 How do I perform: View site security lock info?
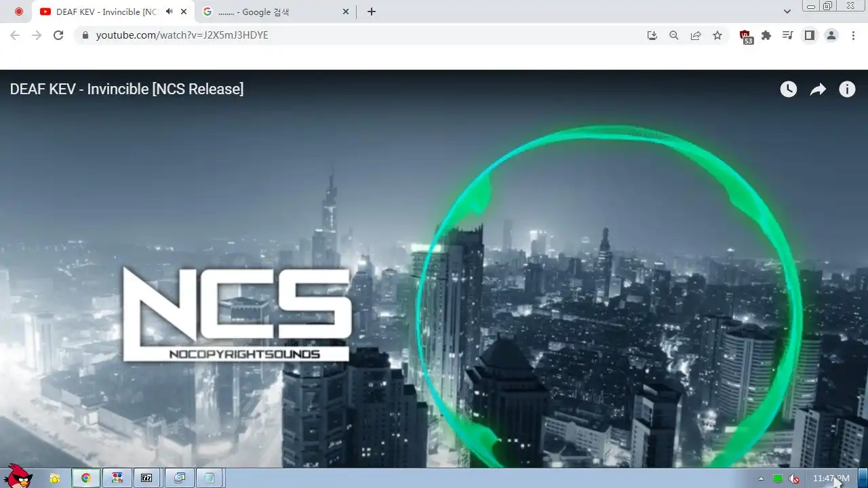(85, 35)
